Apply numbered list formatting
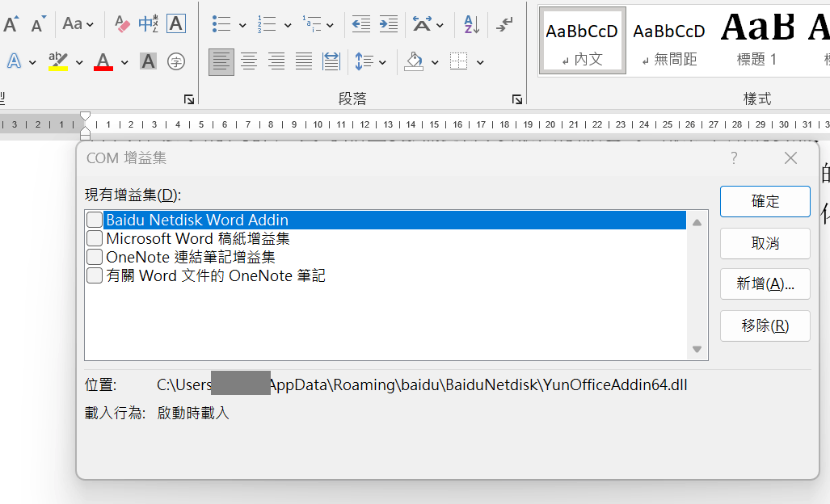The width and height of the screenshot is (830, 504). coord(267,23)
